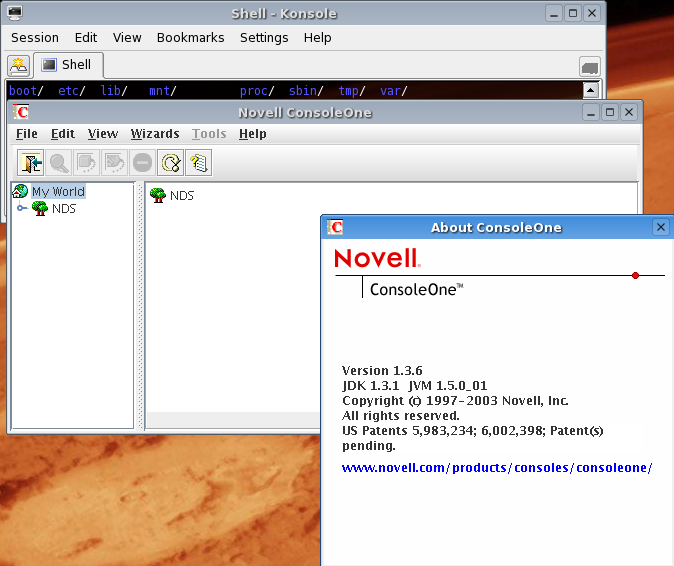Viewport: 674px width, 566px height.
Task: Click the pane splitter handle beside the tree
Action: click(140, 306)
